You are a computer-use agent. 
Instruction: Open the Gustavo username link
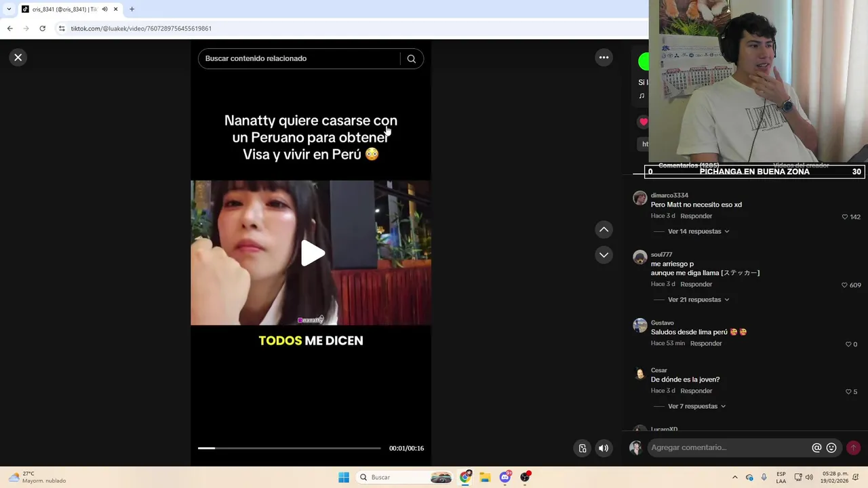click(x=663, y=323)
